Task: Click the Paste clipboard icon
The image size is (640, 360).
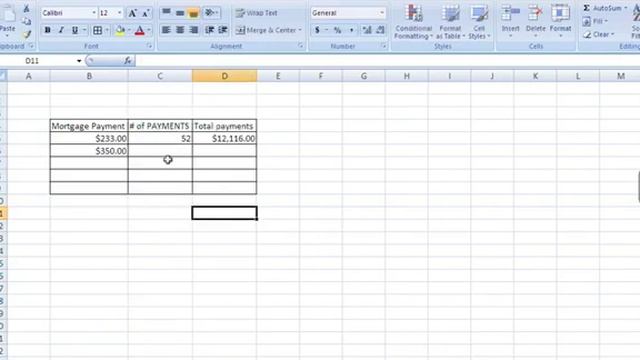Action: pos(7,14)
